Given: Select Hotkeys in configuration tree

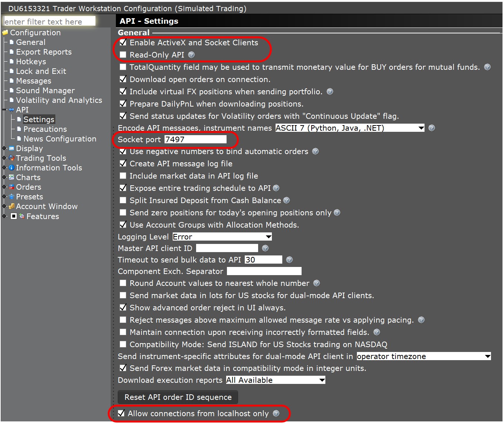Looking at the screenshot, I should [x=31, y=62].
